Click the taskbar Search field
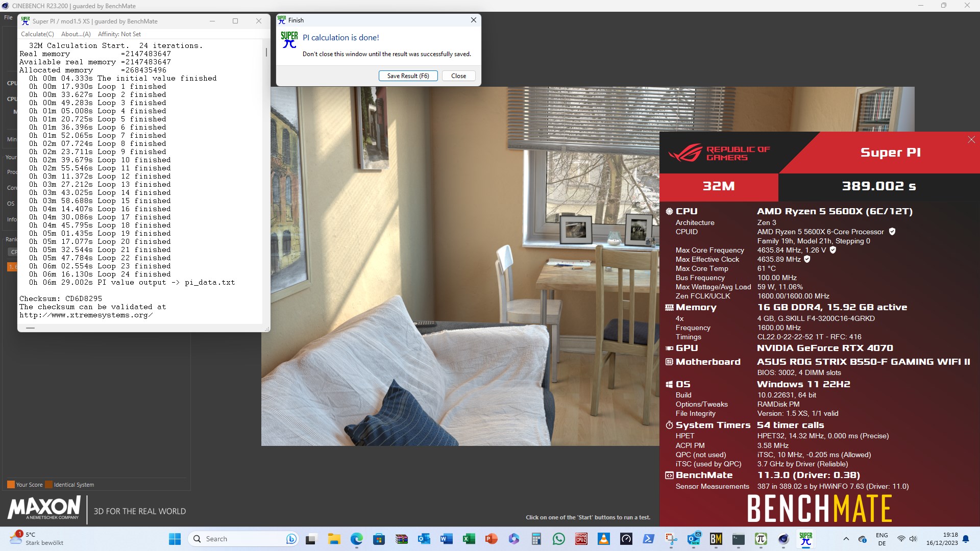Screen dimensions: 980x551 [x=242, y=539]
